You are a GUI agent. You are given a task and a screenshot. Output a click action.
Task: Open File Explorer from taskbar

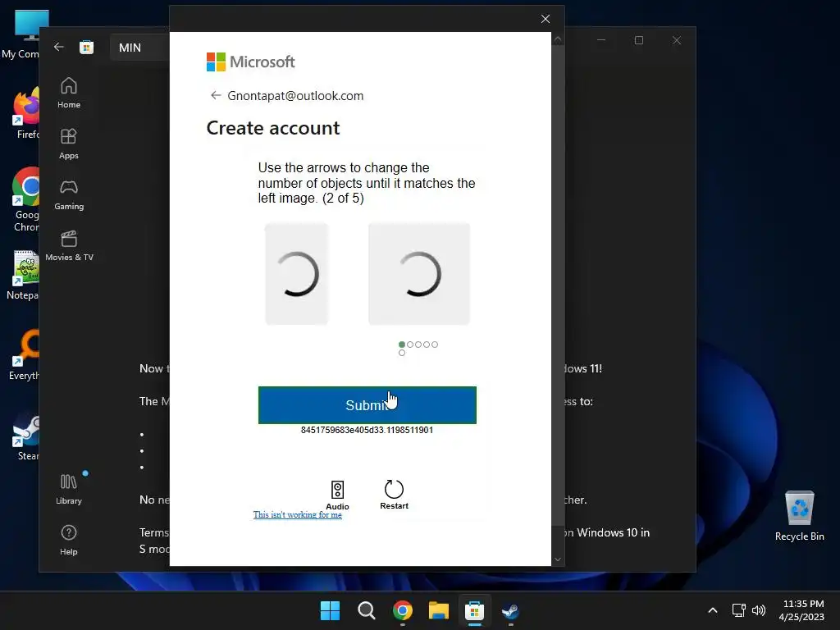click(x=438, y=610)
